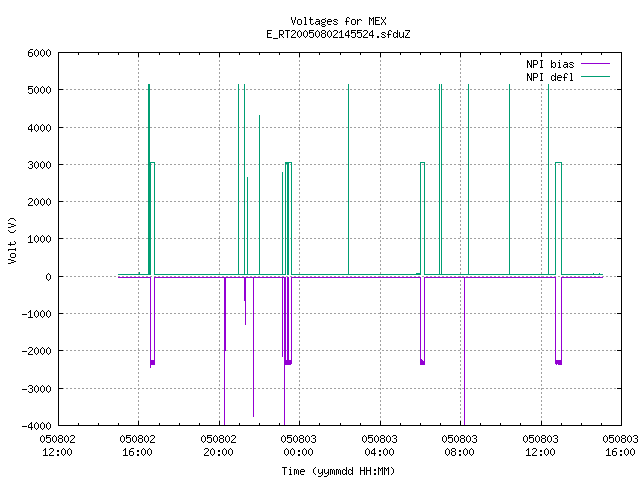Click the 050803 16:00 x-axis tick label

620,445
